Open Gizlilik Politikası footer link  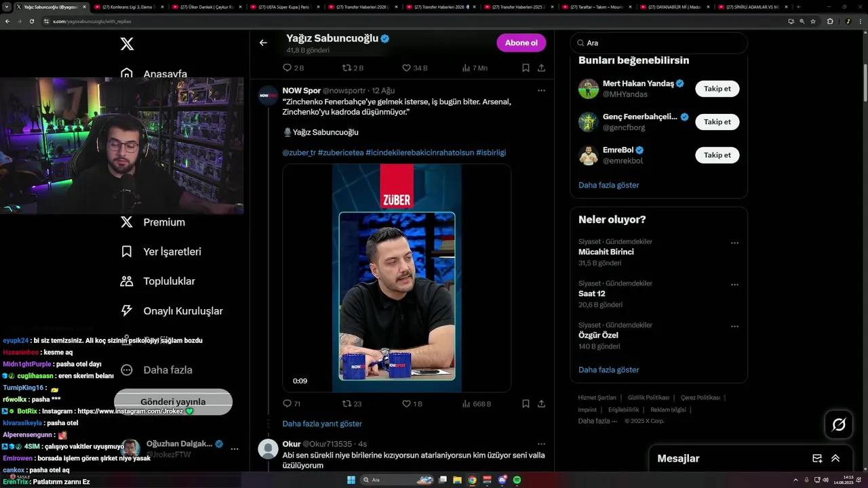coord(648,398)
